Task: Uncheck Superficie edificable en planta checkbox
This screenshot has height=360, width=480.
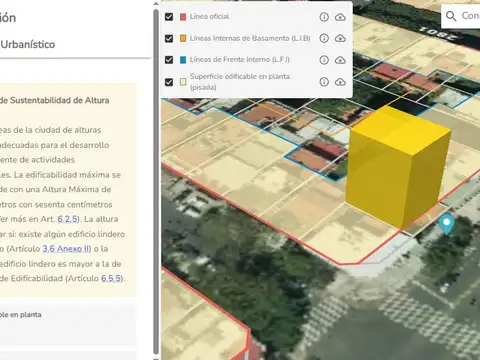Action: click(x=169, y=82)
